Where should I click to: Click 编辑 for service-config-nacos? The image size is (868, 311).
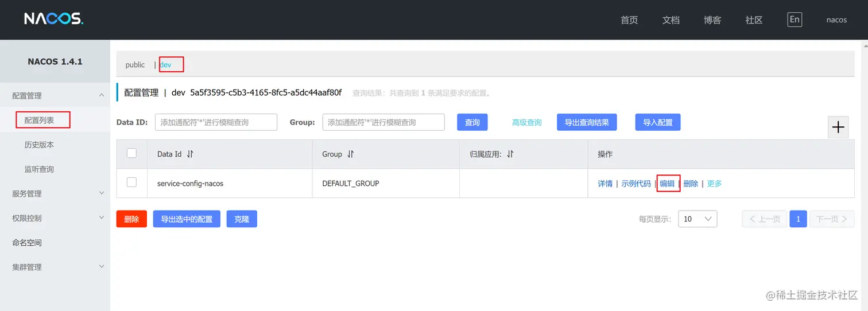tap(667, 184)
